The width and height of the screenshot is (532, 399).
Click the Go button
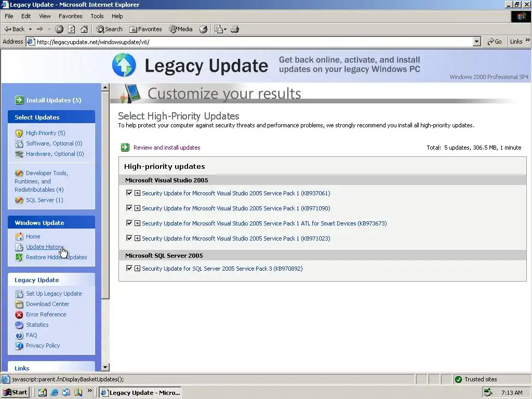495,42
